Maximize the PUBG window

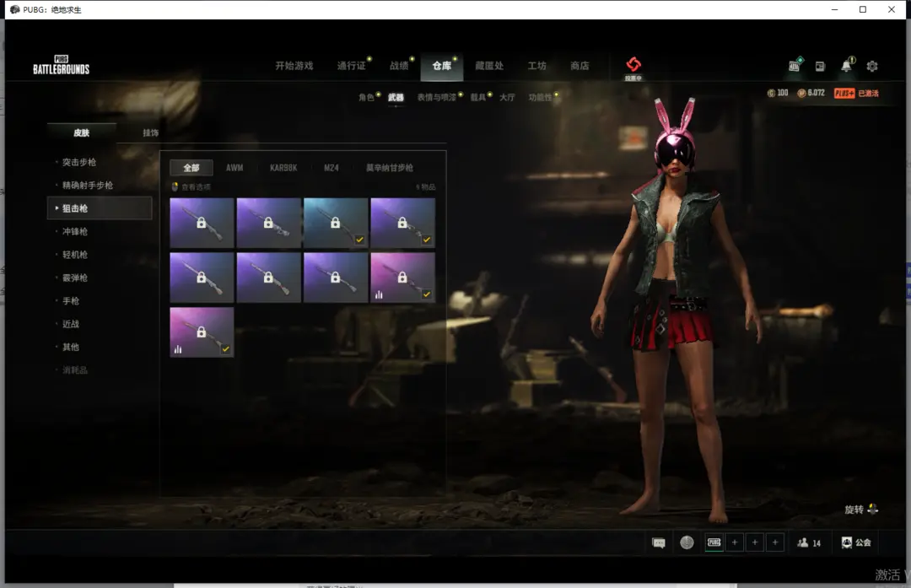click(863, 9)
